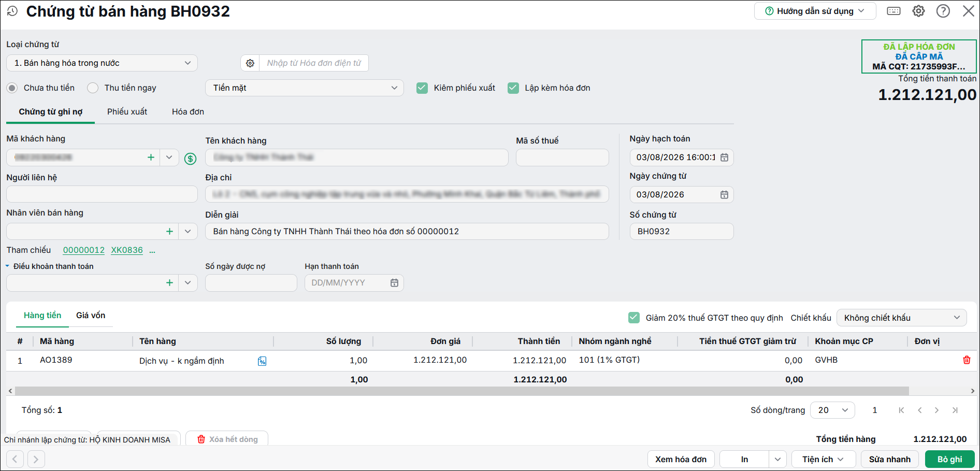The width and height of the screenshot is (980, 471).
Task: Click Người liên hệ field
Action: pyautogui.click(x=102, y=194)
